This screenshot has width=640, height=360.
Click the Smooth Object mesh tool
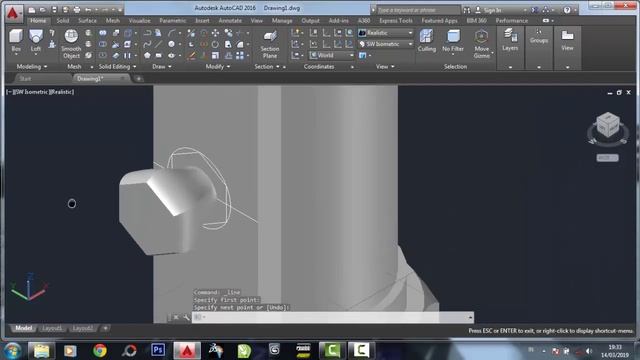[71, 44]
